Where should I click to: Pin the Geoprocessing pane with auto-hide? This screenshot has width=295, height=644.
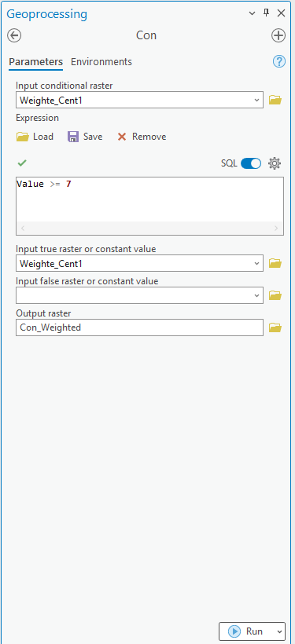point(266,13)
